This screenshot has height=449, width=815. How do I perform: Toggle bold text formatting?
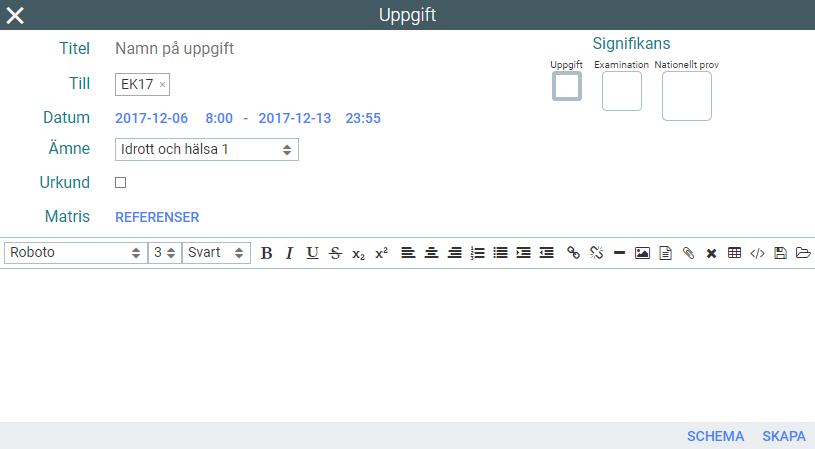(x=266, y=253)
